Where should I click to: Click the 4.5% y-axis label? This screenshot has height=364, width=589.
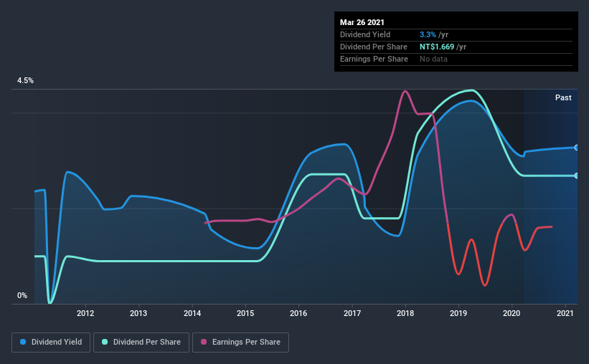point(25,80)
